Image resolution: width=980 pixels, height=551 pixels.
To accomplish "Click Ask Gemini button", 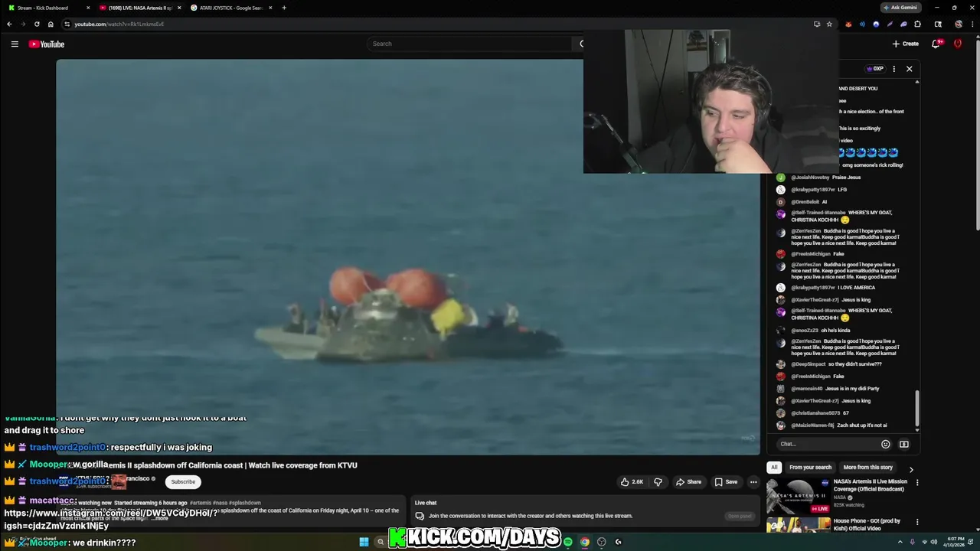I will point(901,8).
